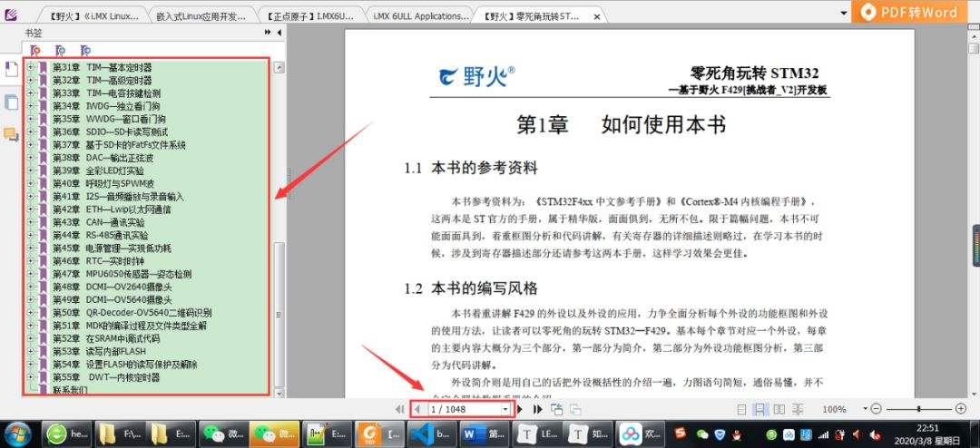Open the zoom percentage dropdown arrow
Viewport: 980px width, 448px height.
[865, 409]
